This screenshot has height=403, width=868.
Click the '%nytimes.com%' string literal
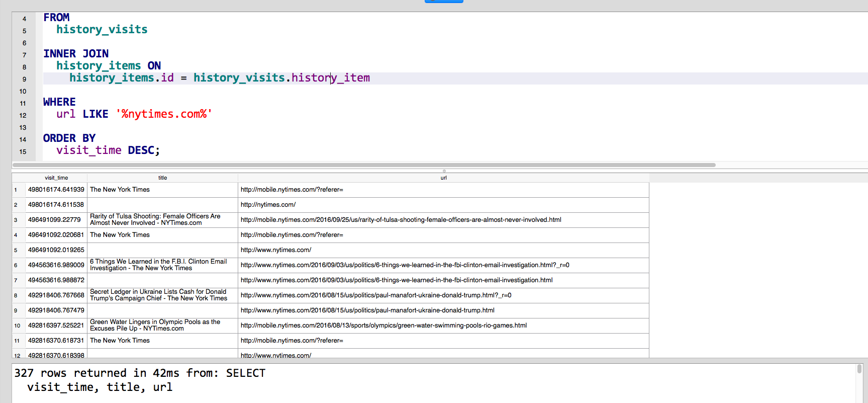pyautogui.click(x=164, y=114)
